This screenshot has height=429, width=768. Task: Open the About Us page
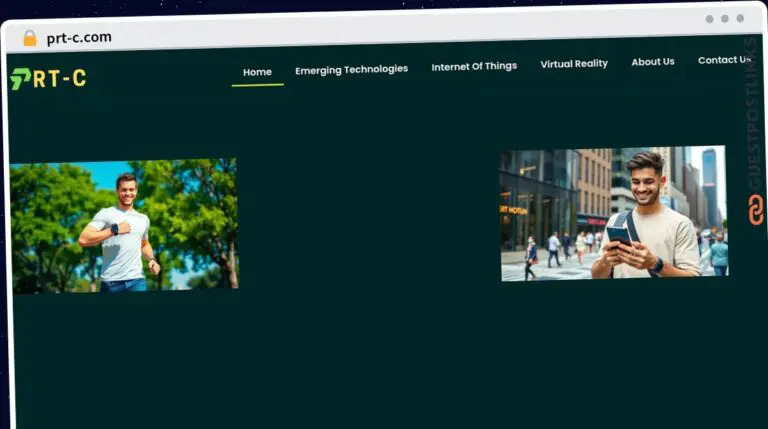click(x=653, y=62)
